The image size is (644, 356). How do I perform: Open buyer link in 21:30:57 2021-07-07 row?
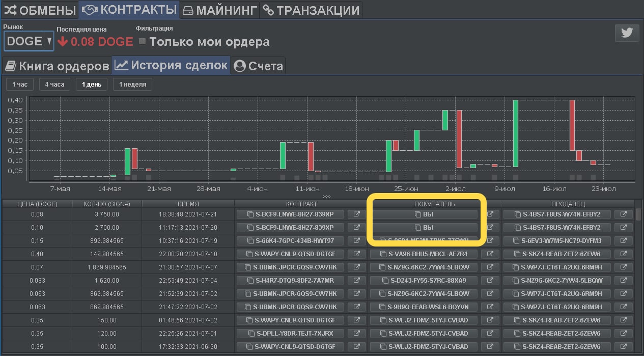[490, 267]
